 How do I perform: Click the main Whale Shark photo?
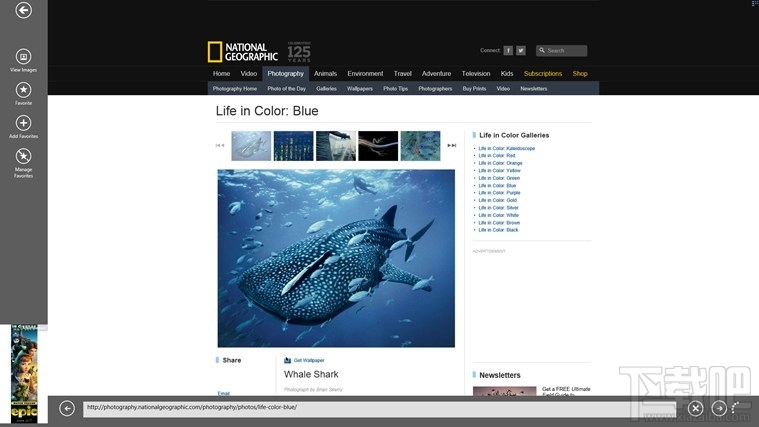click(x=336, y=258)
